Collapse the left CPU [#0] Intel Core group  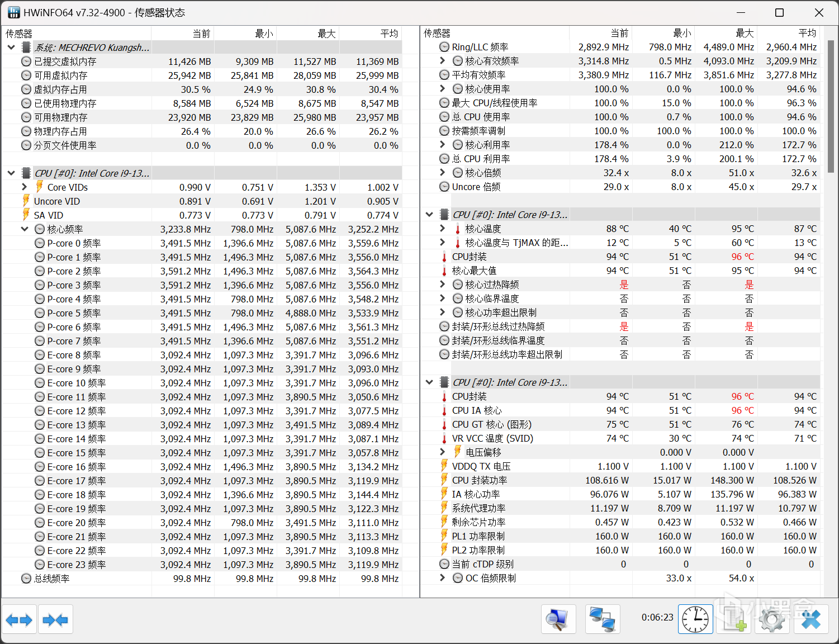pos(11,173)
